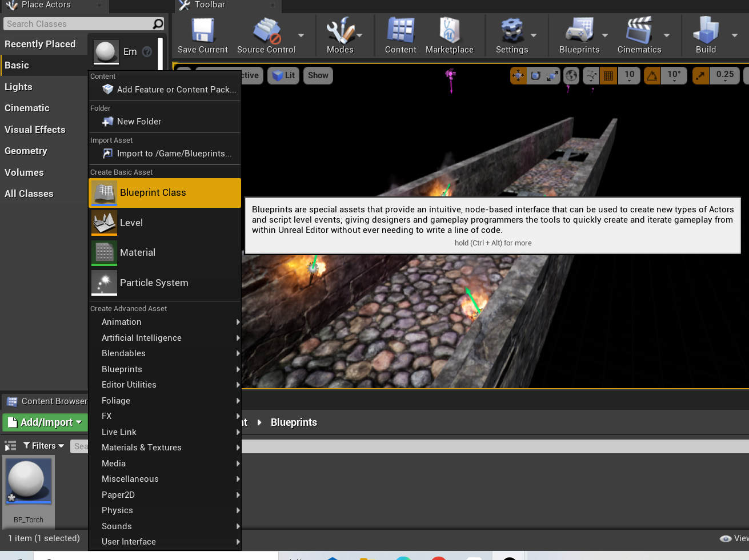Open the Modes toolbar icon
This screenshot has height=560, width=749.
[340, 31]
